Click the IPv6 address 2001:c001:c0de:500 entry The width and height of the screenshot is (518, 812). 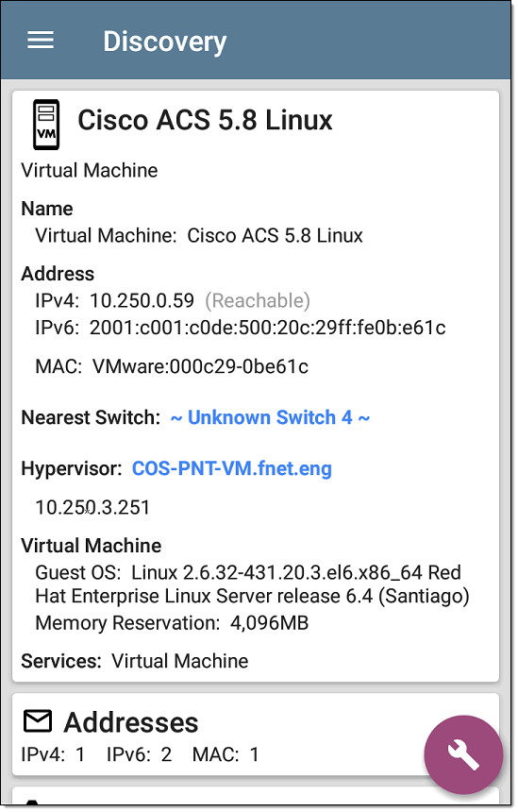click(268, 328)
